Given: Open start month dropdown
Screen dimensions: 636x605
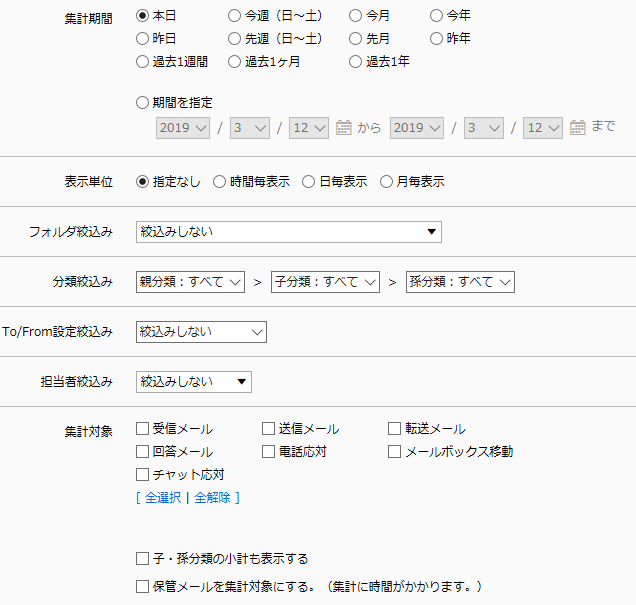Looking at the screenshot, I should click(x=250, y=128).
